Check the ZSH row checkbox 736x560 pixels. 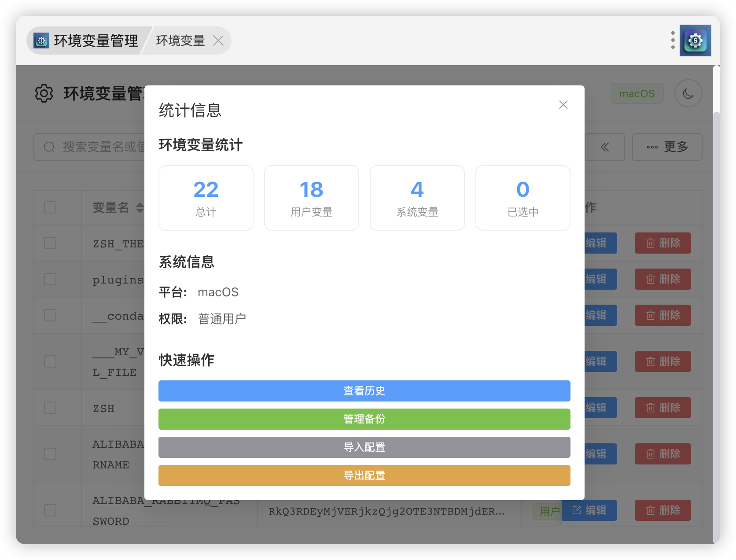(x=50, y=408)
